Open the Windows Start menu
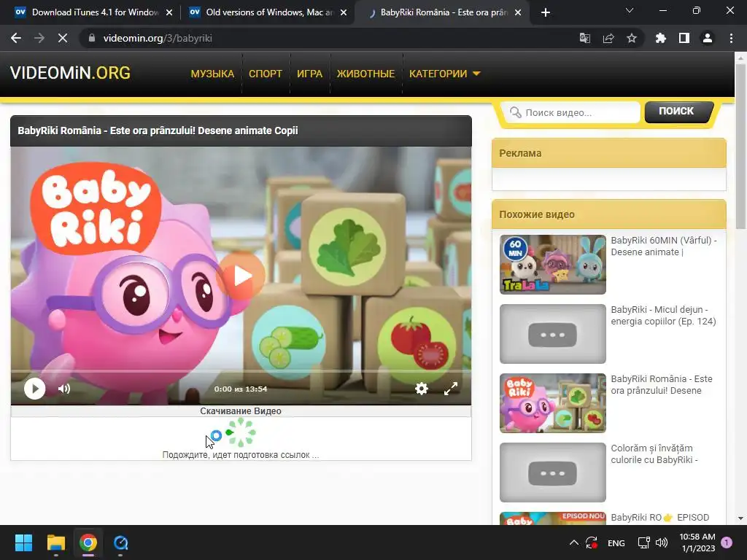This screenshot has width=747, height=560. point(23,542)
